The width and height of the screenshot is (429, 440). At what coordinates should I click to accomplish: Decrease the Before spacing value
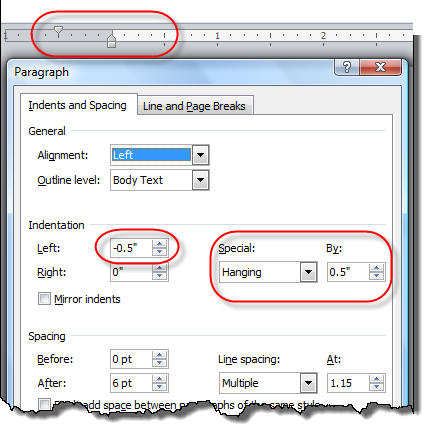[x=159, y=363]
